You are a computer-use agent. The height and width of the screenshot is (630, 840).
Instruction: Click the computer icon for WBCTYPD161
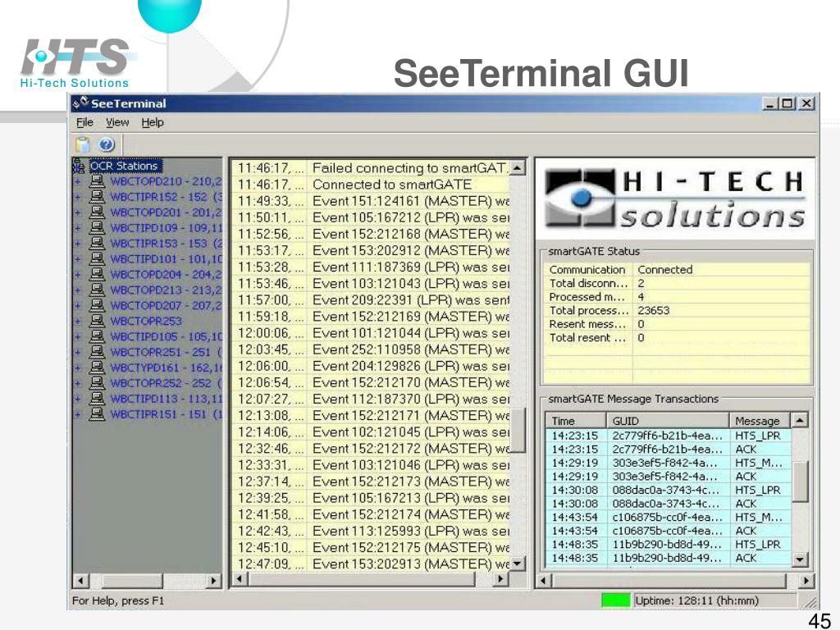pos(97,367)
